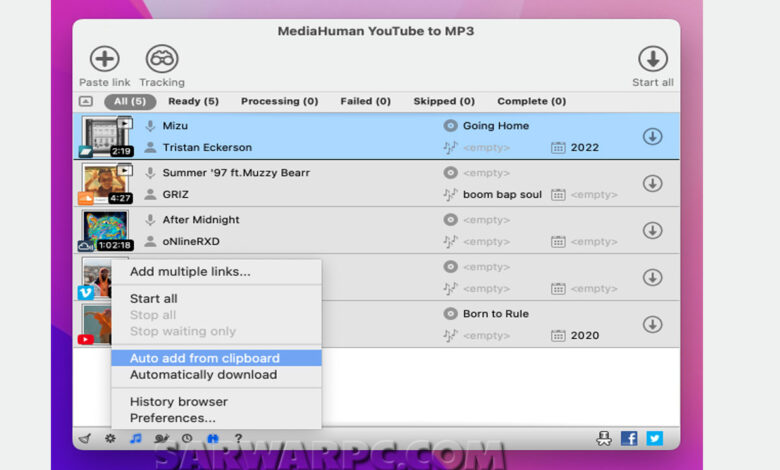Collapse the filter bar with the arrow icon
The width and height of the screenshot is (780, 470).
pyautogui.click(x=86, y=101)
